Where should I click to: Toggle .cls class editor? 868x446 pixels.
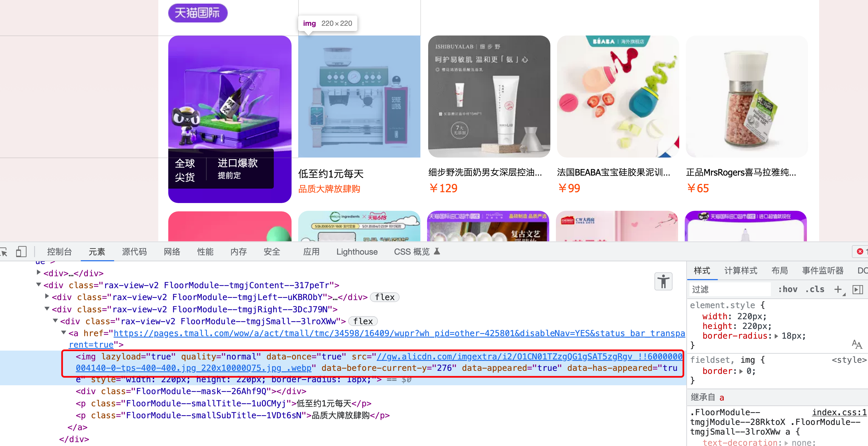pos(815,290)
